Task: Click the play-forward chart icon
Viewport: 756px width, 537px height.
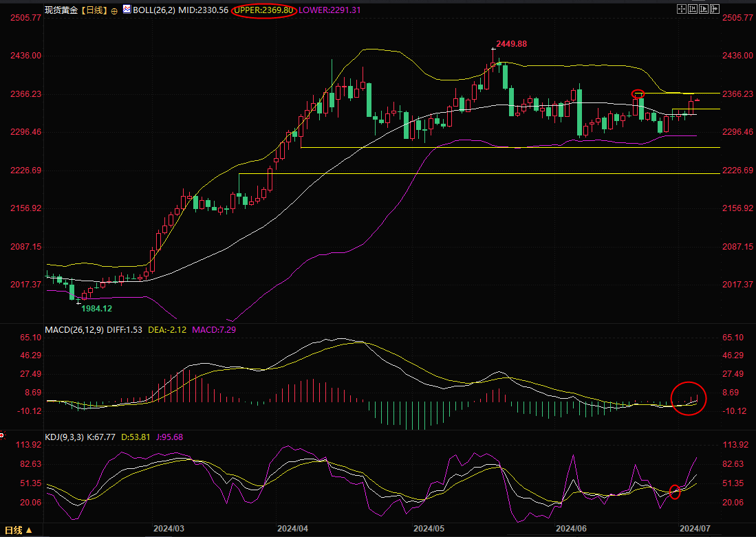Action: click(x=704, y=9)
